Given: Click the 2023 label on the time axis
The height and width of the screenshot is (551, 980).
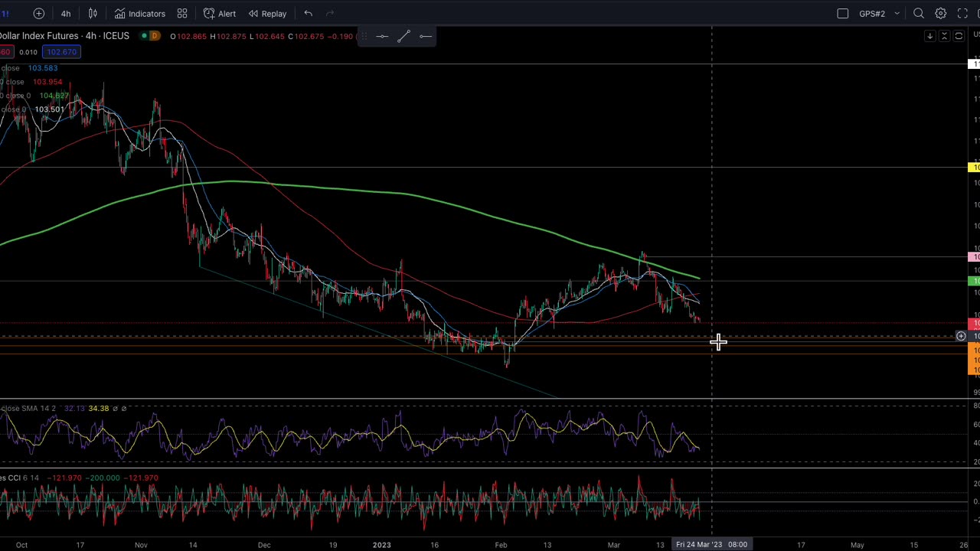Looking at the screenshot, I should [x=381, y=545].
